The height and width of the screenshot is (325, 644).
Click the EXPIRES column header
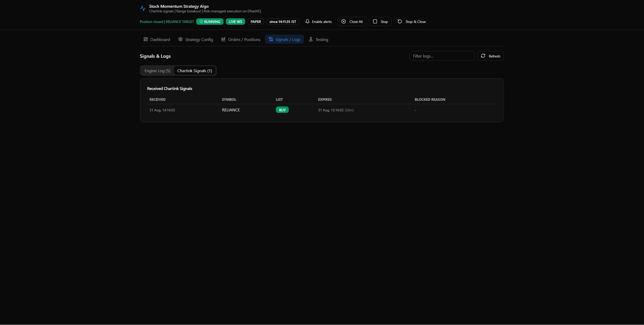(x=325, y=99)
